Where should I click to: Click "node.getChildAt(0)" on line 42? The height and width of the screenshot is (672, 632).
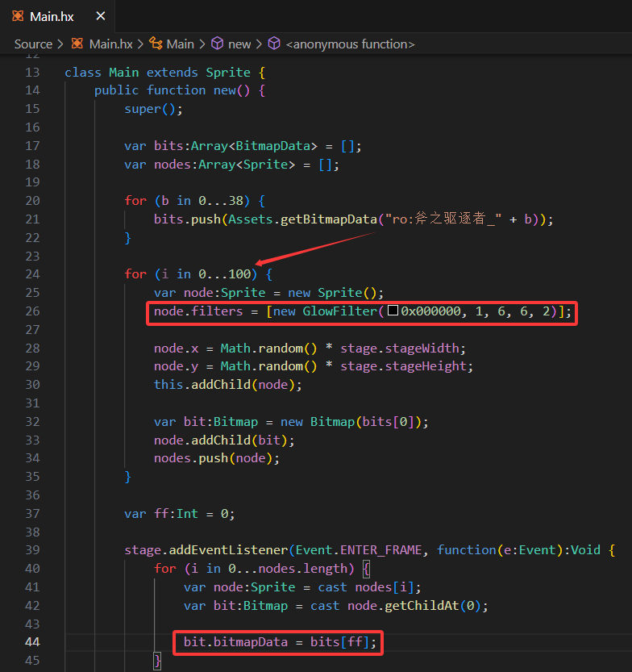(x=414, y=606)
